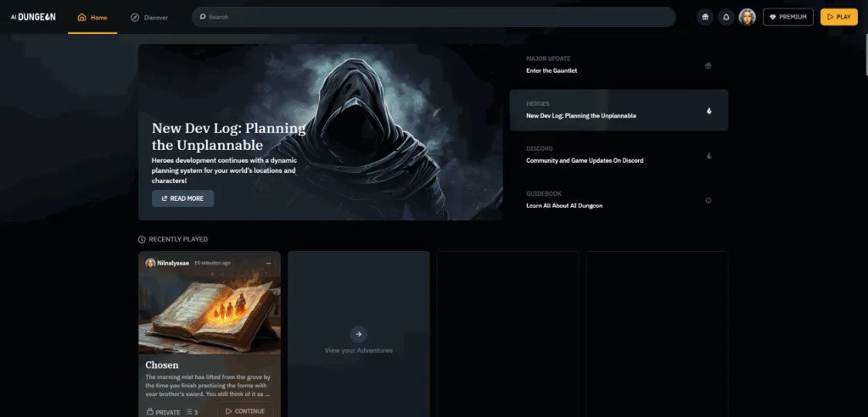The width and height of the screenshot is (868, 417).
Task: Select the Home tab
Action: tap(93, 17)
